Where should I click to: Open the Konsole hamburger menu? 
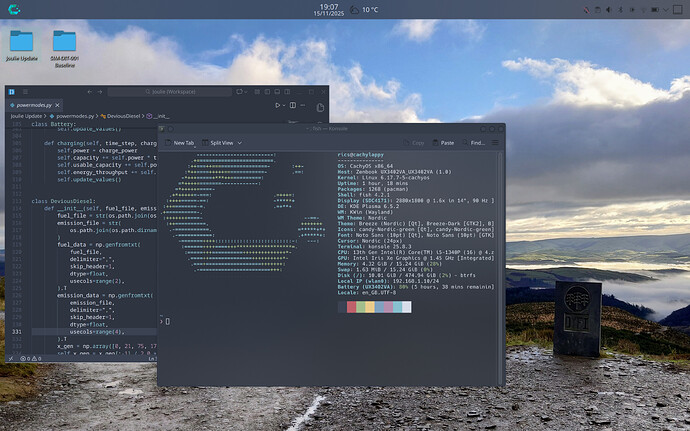[x=495, y=143]
